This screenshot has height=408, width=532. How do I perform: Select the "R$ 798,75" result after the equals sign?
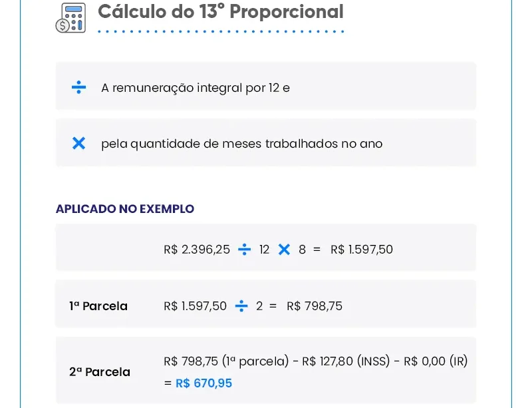pos(315,306)
